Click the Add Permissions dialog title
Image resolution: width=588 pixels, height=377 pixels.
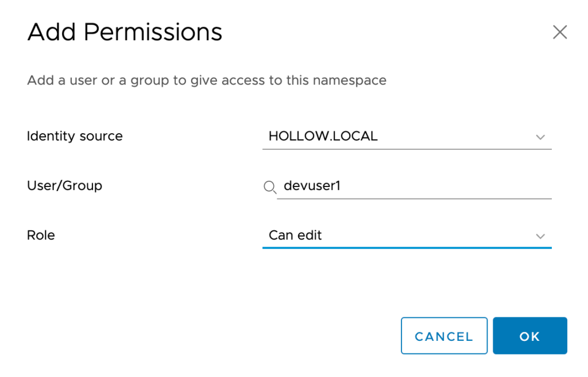125,32
